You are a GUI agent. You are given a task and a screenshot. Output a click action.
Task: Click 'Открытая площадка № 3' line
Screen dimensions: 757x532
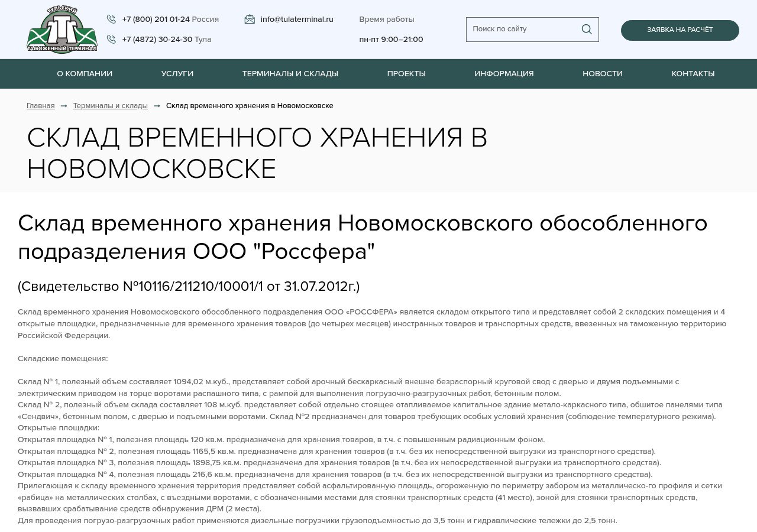coord(339,463)
